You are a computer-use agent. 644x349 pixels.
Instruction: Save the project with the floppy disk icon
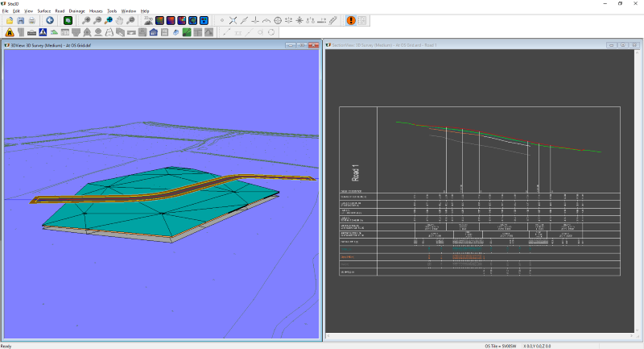[21, 20]
